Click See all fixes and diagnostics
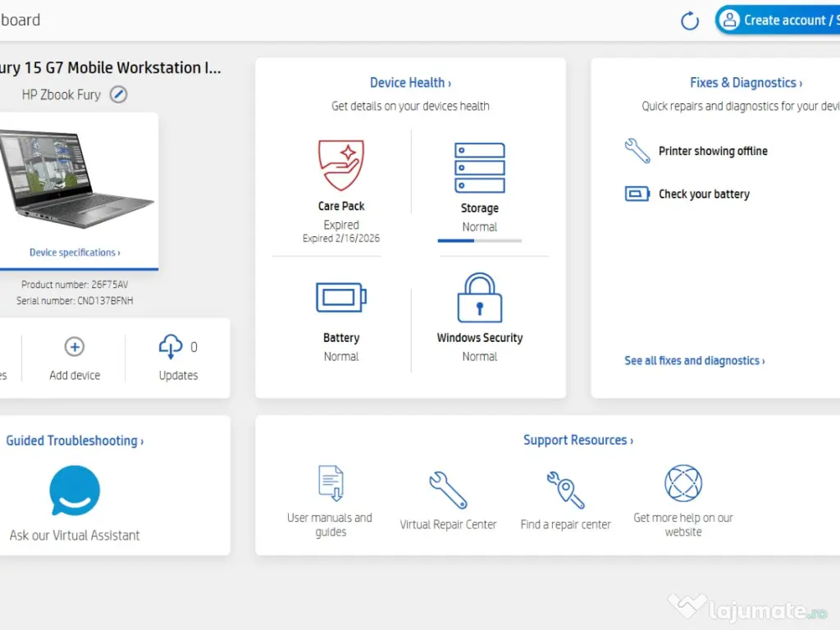840x630 pixels. 694,361
